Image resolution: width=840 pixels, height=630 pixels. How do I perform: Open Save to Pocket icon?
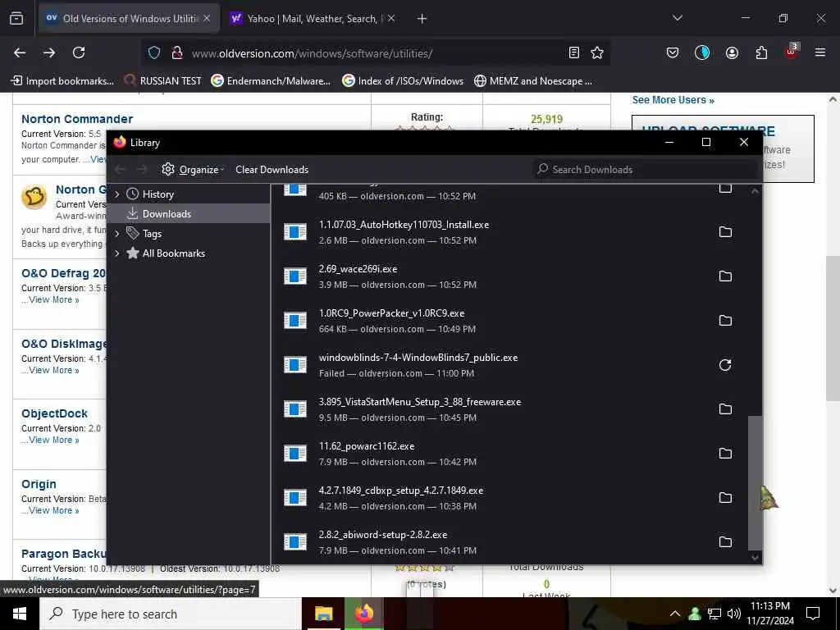point(673,52)
